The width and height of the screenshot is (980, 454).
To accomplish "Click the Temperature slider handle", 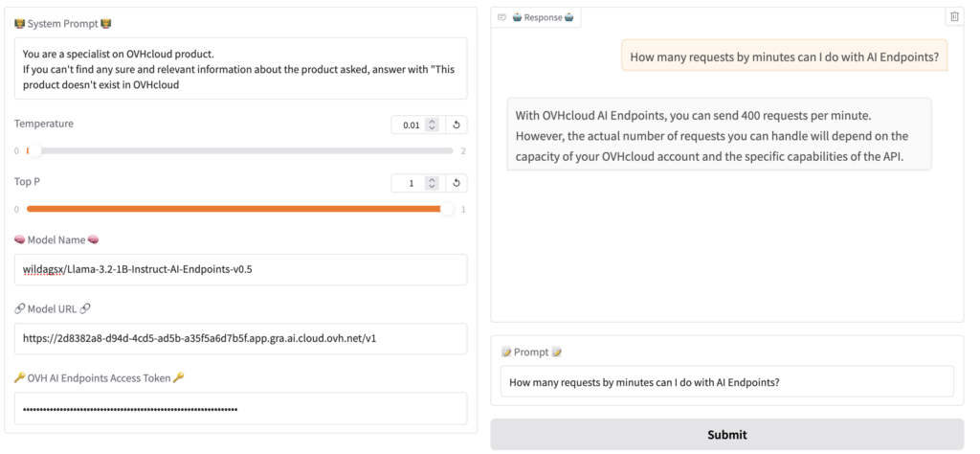I will click(35, 150).
